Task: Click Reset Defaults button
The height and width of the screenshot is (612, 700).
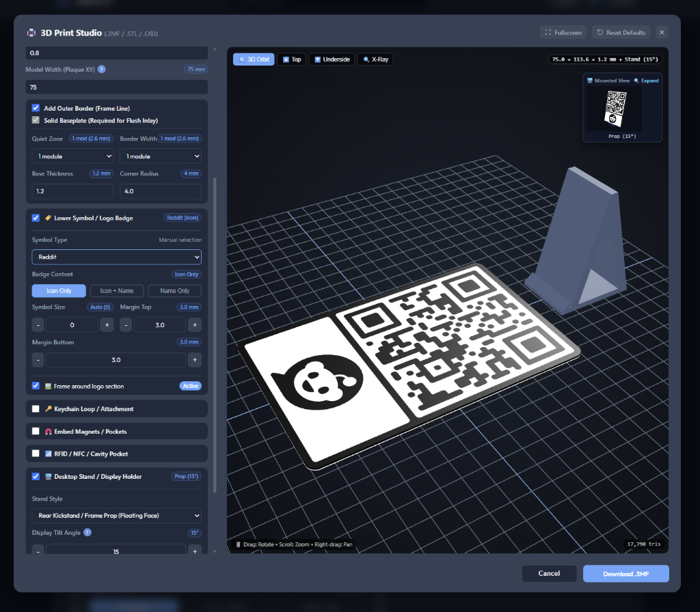Action: pyautogui.click(x=621, y=33)
